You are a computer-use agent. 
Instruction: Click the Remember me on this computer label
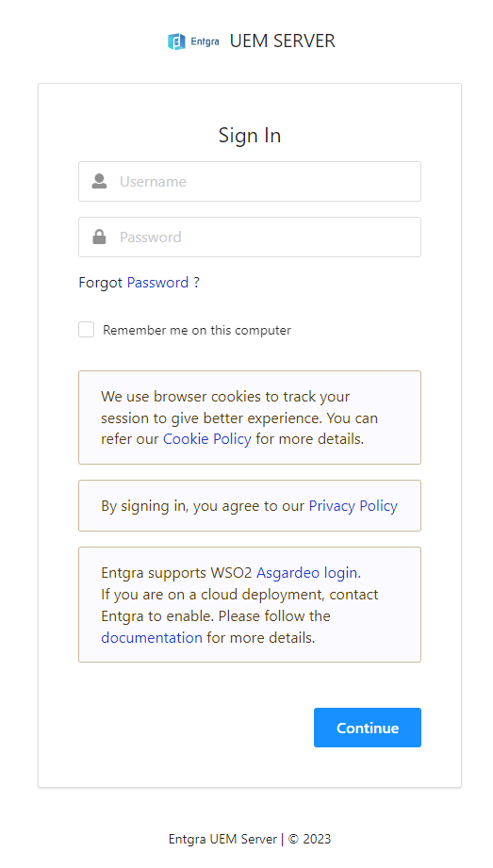197,331
